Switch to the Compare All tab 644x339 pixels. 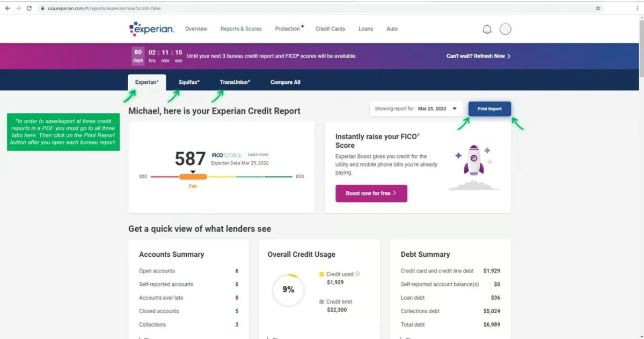click(286, 82)
